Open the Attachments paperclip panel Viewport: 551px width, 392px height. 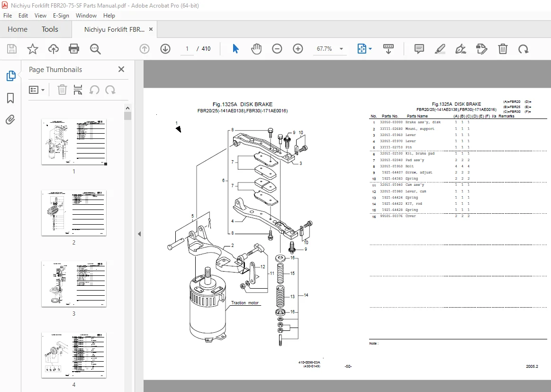coord(10,120)
